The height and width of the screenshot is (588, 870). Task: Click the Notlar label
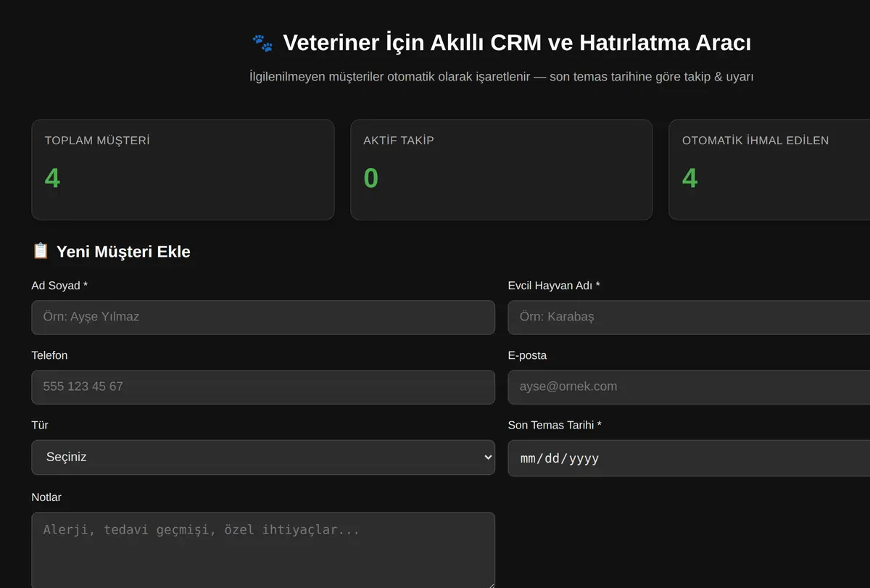point(46,497)
